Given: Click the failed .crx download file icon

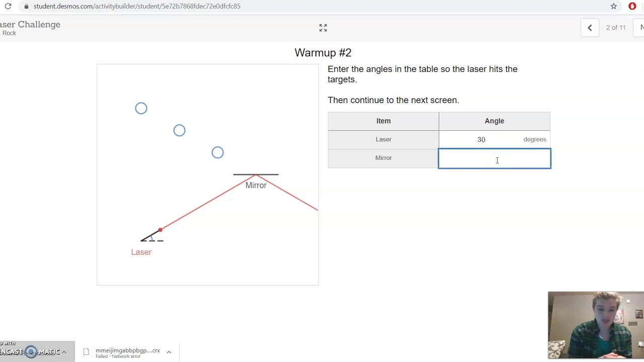Looking at the screenshot, I should [x=87, y=352].
